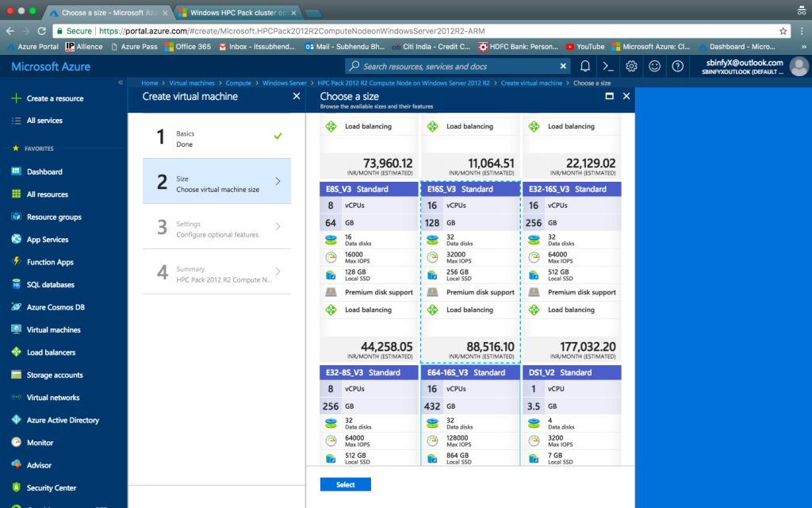Clear the search resources box
The width and height of the screenshot is (812, 508).
click(563, 67)
